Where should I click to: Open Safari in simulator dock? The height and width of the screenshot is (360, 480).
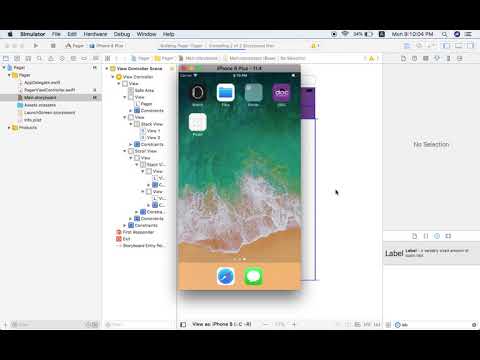226,276
